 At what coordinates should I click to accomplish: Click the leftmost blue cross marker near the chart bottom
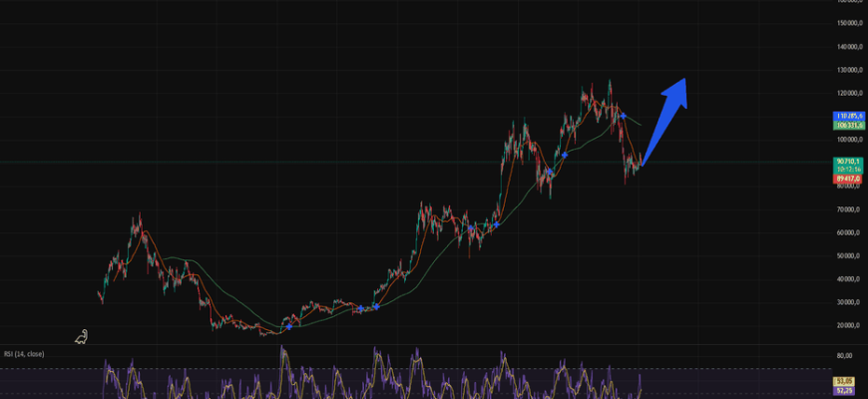(x=289, y=326)
